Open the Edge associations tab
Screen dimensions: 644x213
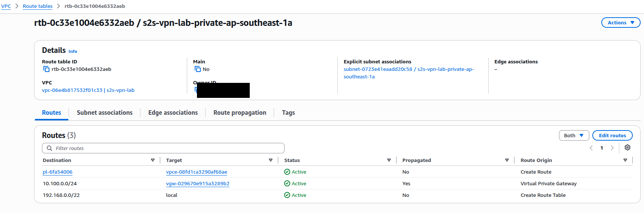(x=173, y=112)
